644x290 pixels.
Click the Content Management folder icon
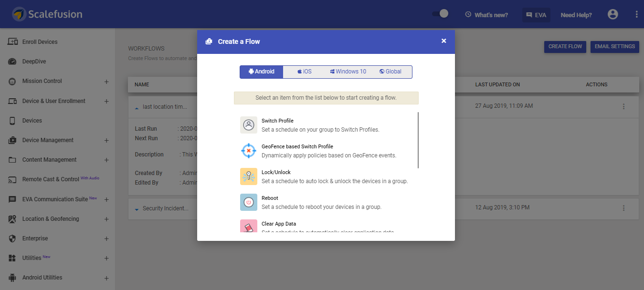coord(13,160)
